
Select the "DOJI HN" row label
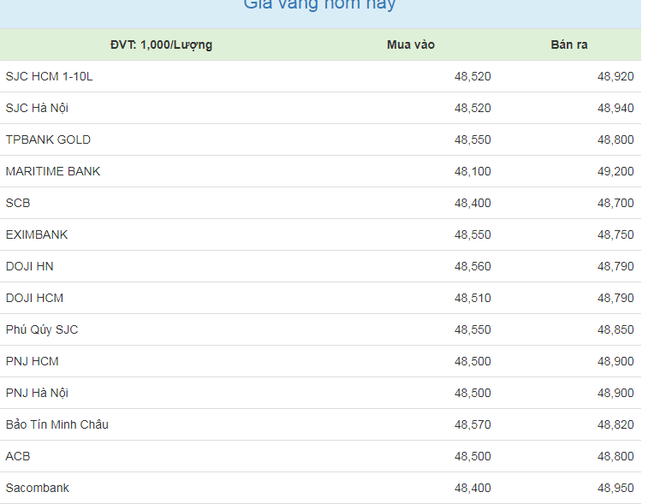(29, 267)
